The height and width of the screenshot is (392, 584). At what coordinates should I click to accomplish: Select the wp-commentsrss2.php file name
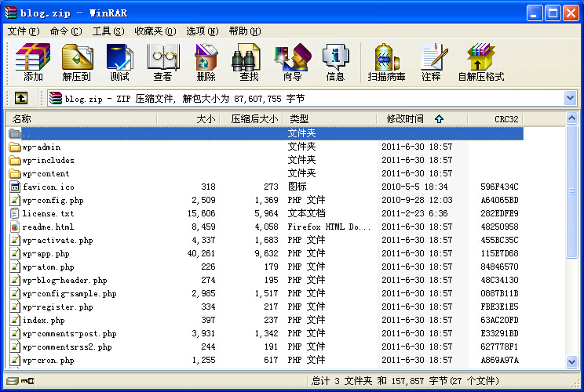tap(67, 347)
